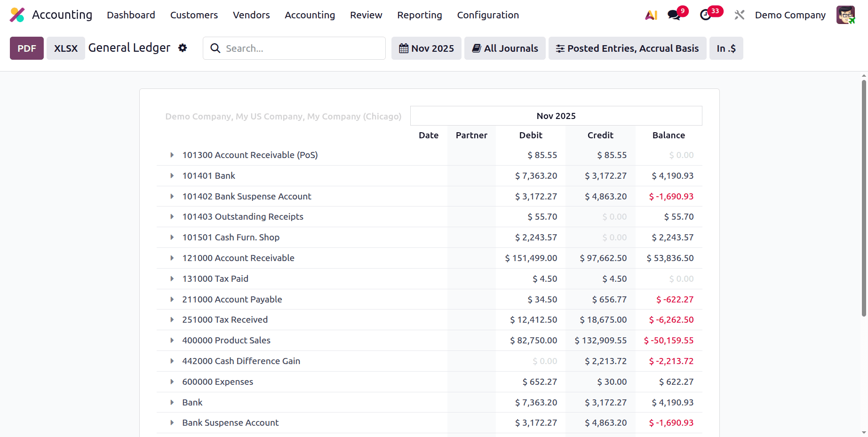The width and height of the screenshot is (868, 437).
Task: Open the user avatar menu
Action: click(845, 15)
